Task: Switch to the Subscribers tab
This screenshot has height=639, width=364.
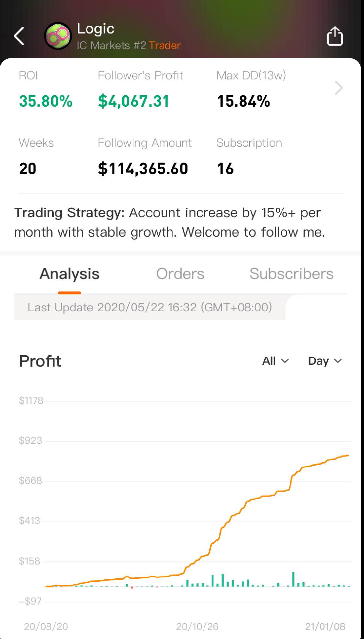Action: pyautogui.click(x=291, y=274)
